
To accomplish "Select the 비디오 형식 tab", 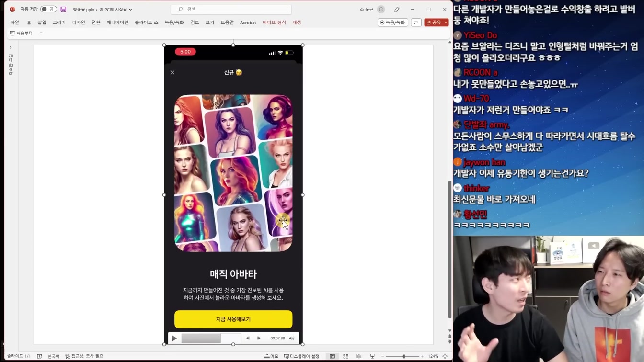I will 274,23.
